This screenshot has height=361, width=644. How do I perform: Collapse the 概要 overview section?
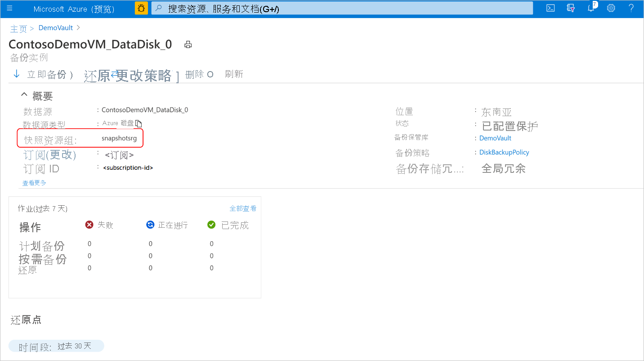[24, 95]
